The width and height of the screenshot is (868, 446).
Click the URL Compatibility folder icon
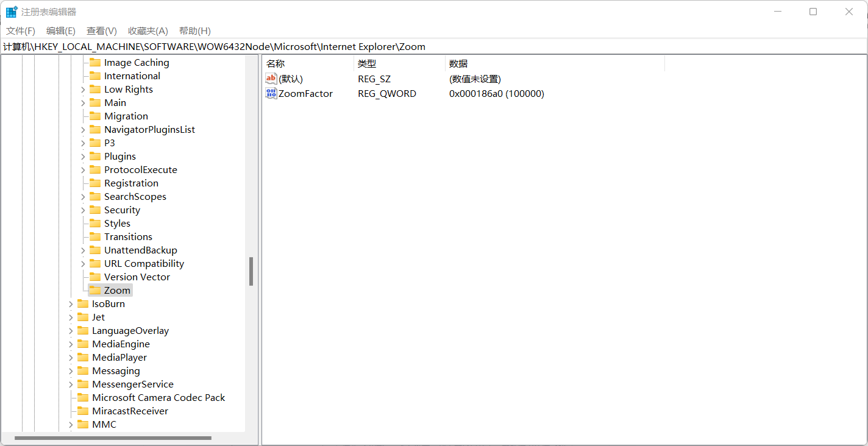(95, 263)
